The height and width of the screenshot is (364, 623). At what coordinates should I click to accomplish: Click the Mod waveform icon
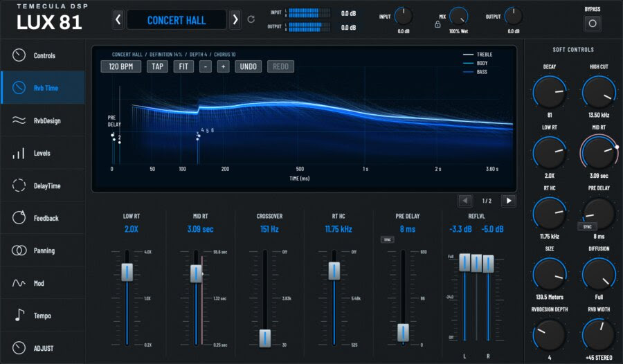[19, 283]
